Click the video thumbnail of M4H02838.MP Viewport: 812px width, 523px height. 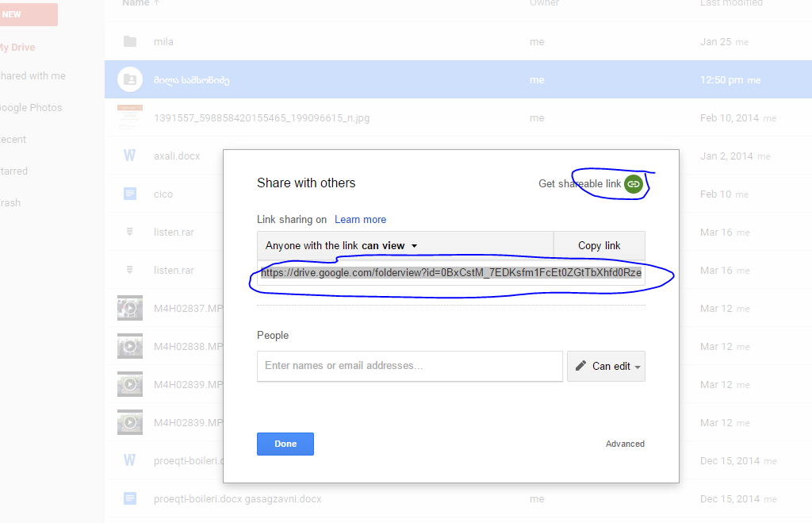pos(130,346)
